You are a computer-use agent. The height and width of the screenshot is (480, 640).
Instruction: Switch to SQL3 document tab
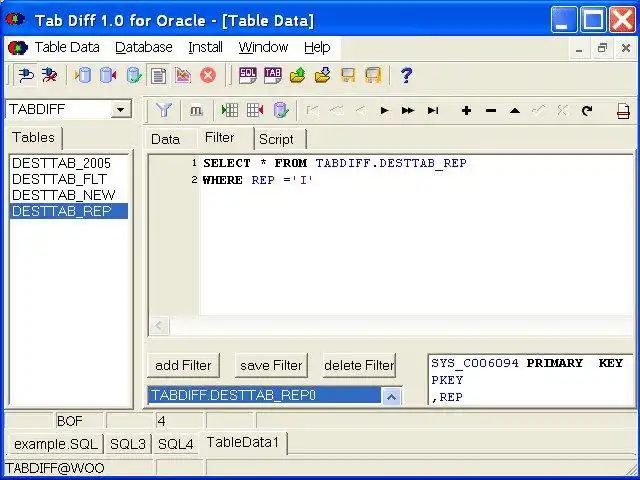pyautogui.click(x=128, y=444)
